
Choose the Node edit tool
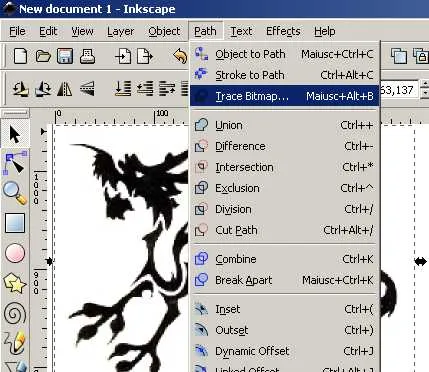tap(15, 162)
